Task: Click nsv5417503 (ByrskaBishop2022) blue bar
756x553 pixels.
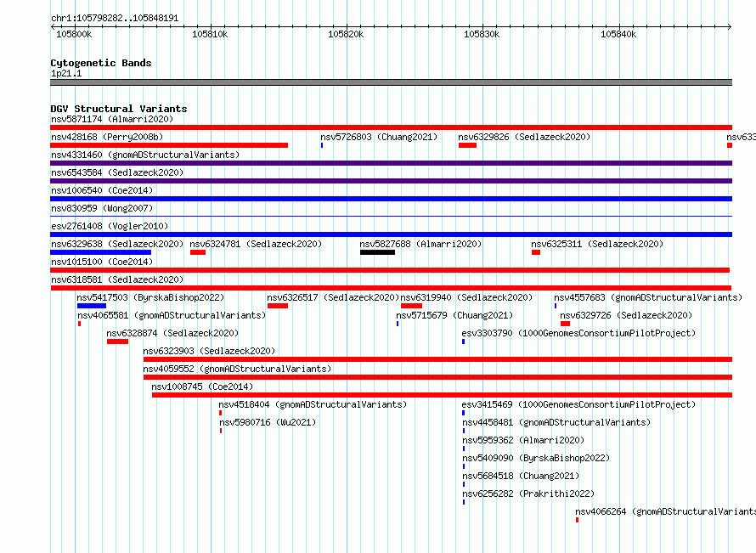Action: click(92, 306)
